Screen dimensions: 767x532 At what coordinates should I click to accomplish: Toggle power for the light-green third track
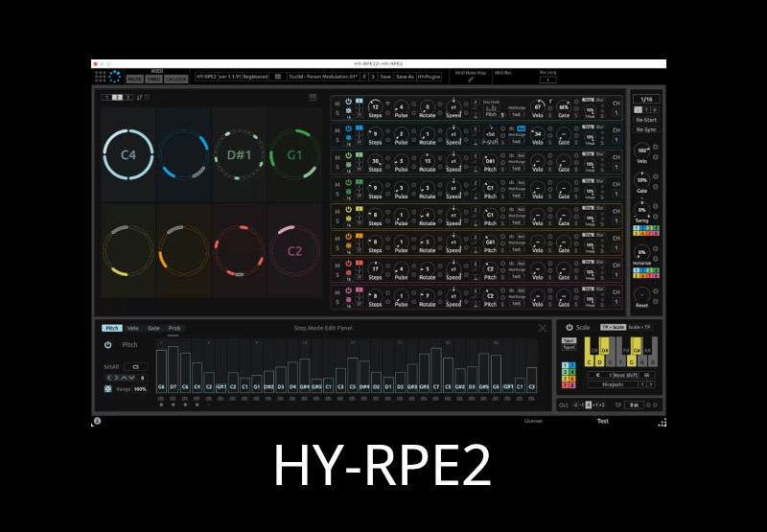coord(348,155)
